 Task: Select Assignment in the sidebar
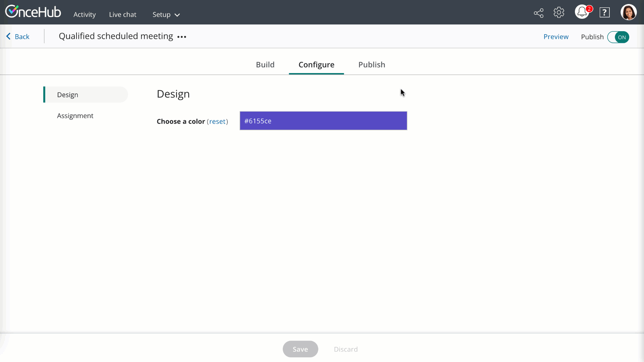point(75,116)
